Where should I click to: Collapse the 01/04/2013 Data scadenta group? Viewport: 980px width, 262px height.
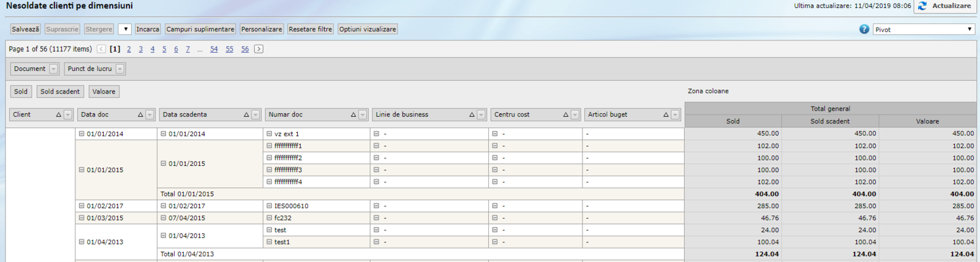(164, 236)
